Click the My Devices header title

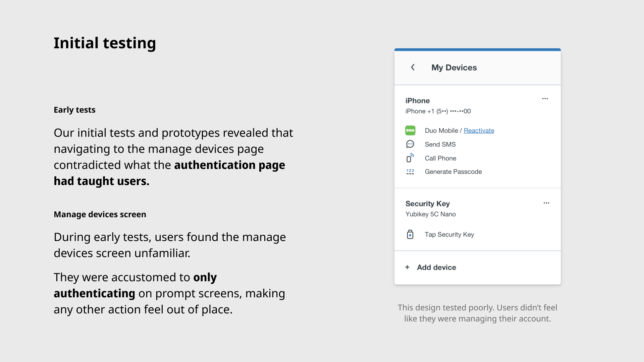[454, 67]
